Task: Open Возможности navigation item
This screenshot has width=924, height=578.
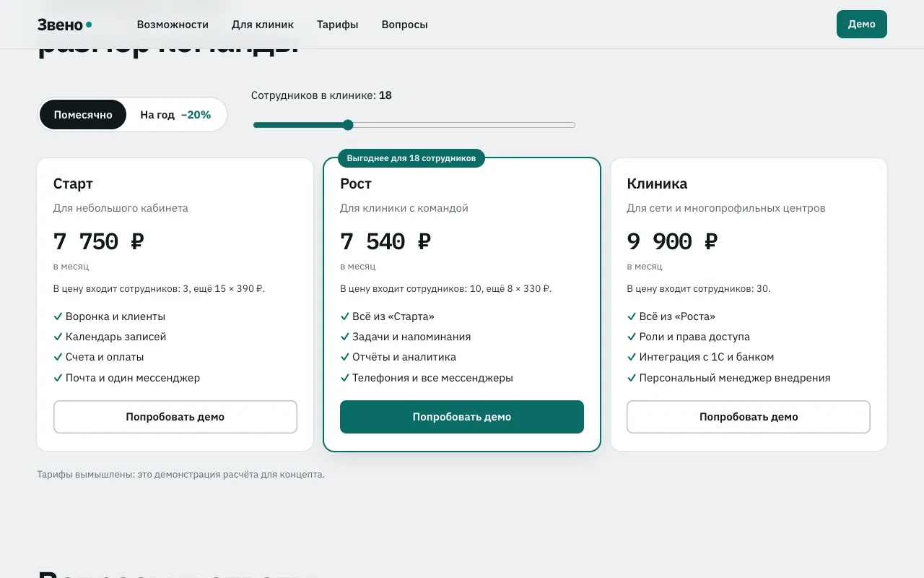Action: tap(173, 25)
